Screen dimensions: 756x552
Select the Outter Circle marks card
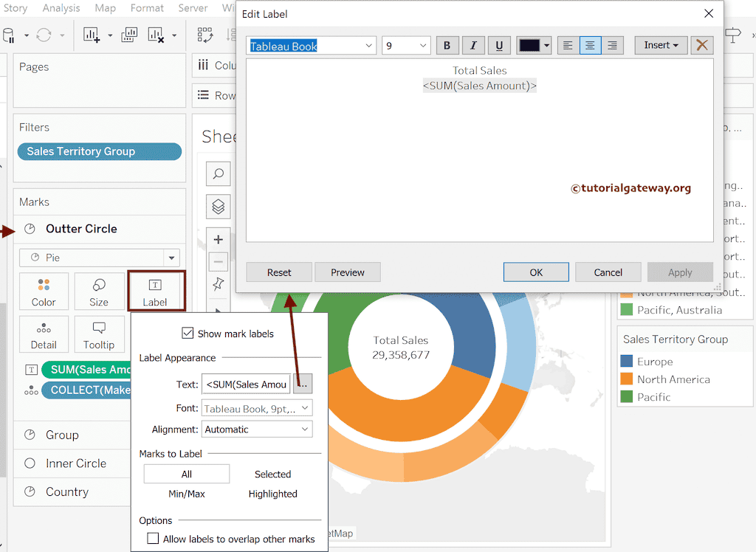click(x=100, y=229)
